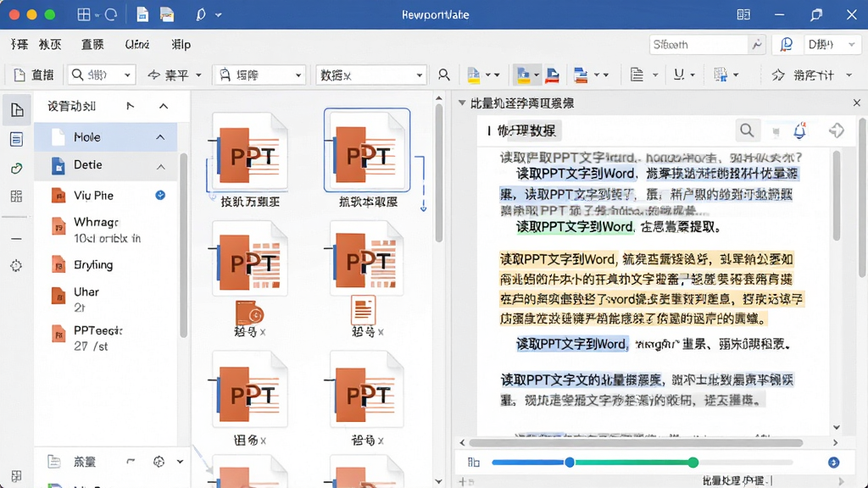Toggle the blue check next to Viu Phe

160,195
